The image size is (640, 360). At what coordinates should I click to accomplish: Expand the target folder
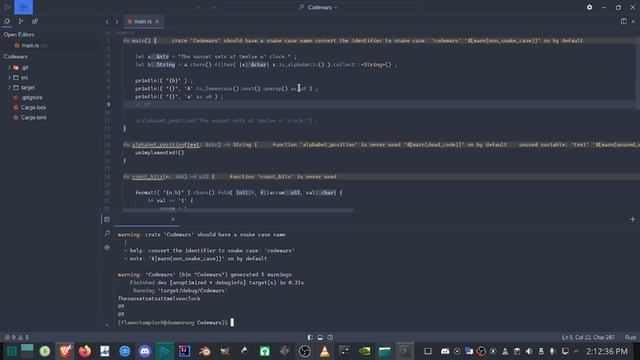tap(9, 87)
